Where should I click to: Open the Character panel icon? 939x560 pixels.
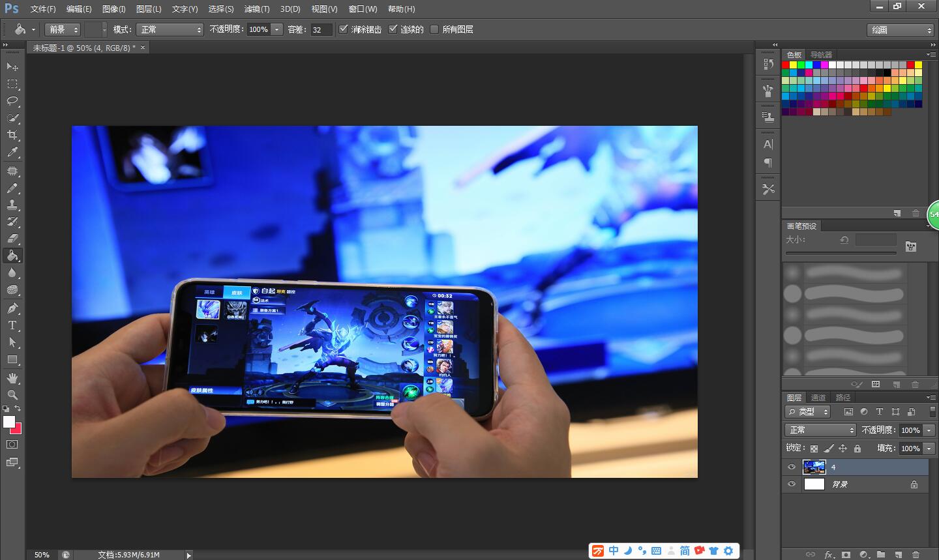(x=768, y=145)
